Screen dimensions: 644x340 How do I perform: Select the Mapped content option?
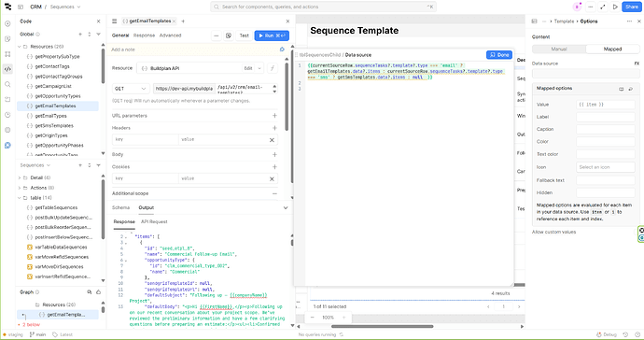click(x=612, y=49)
